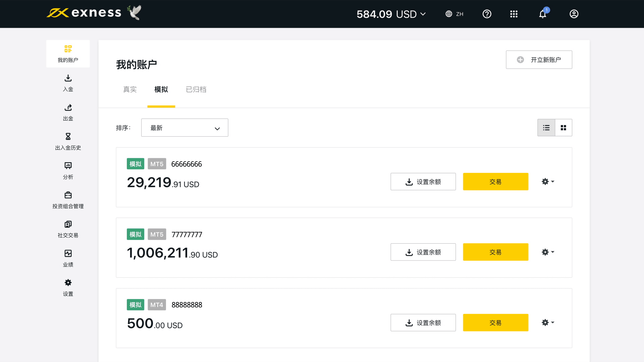Viewport: 644px width, 362px height.
Task: Click the notification bell icon
Action: 542,14
